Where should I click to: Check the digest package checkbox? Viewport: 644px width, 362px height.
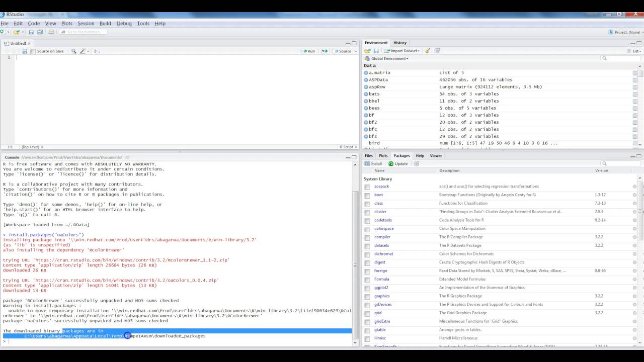click(367, 262)
